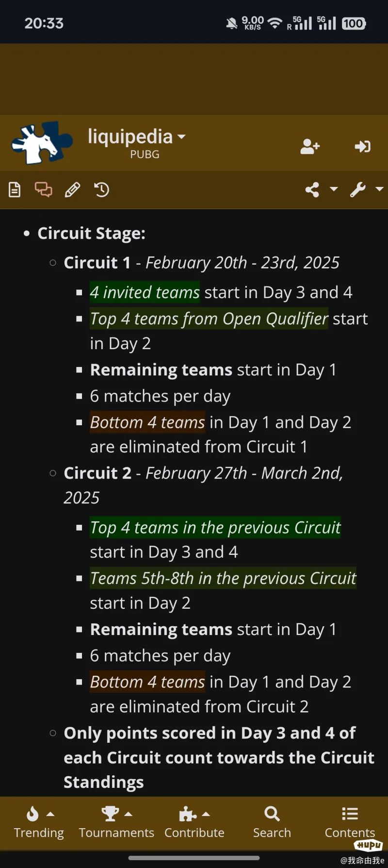Expand the tools menu caret
Image resolution: width=388 pixels, height=868 pixels.
pyautogui.click(x=379, y=189)
